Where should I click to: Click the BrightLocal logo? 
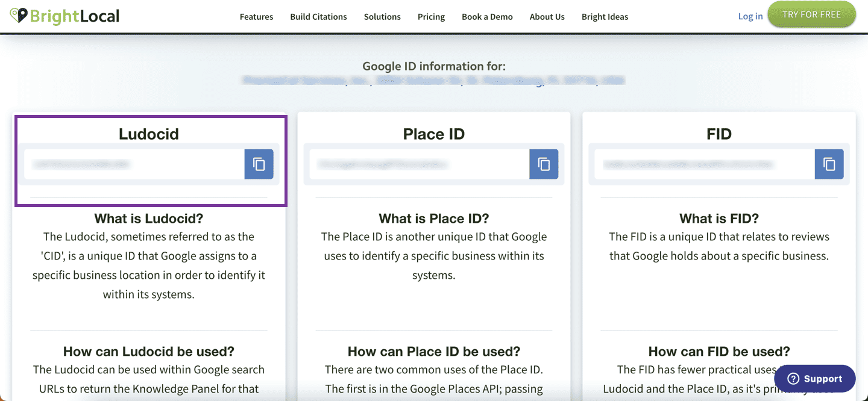(x=65, y=16)
